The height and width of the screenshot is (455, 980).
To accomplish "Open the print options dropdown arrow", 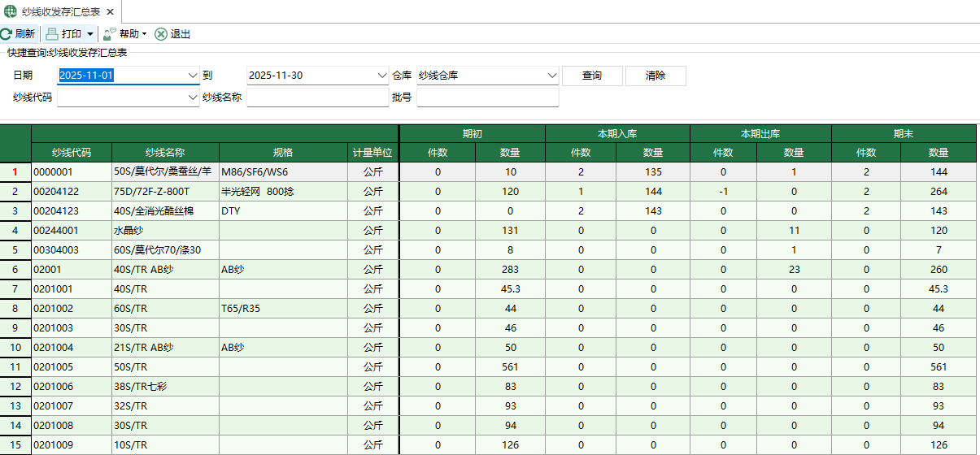I will [x=90, y=34].
